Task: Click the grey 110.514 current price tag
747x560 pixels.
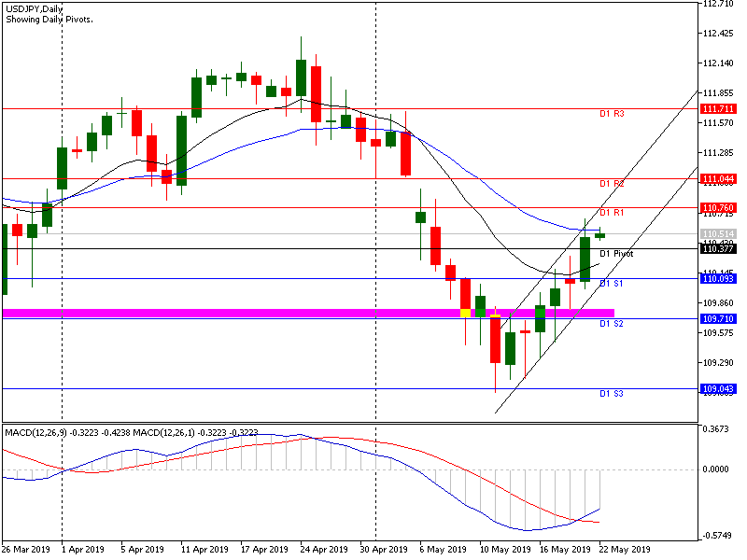Action: pos(717,234)
